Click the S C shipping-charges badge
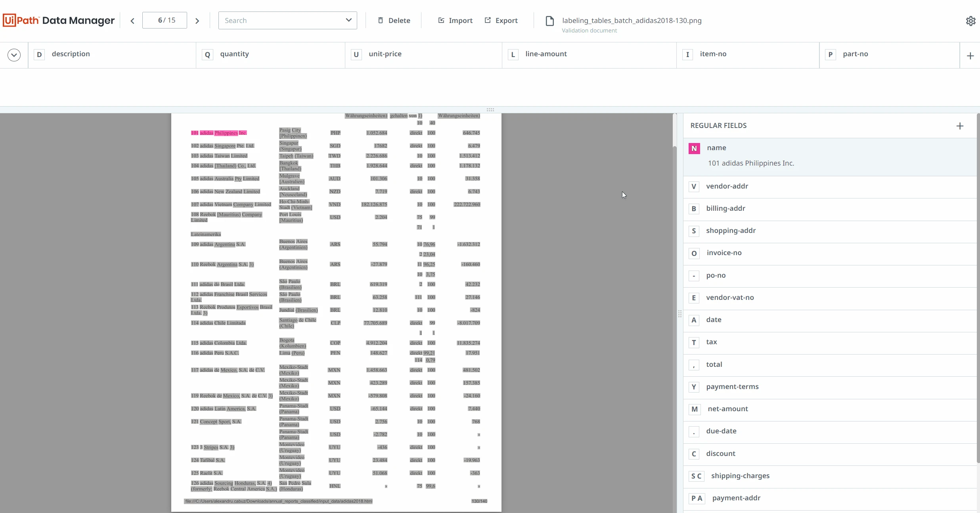This screenshot has width=980, height=513. 697,476
